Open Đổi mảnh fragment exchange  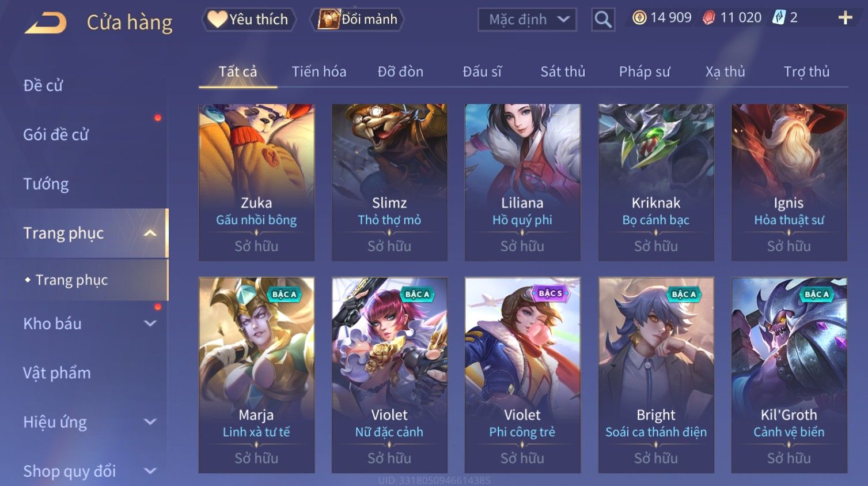click(358, 20)
